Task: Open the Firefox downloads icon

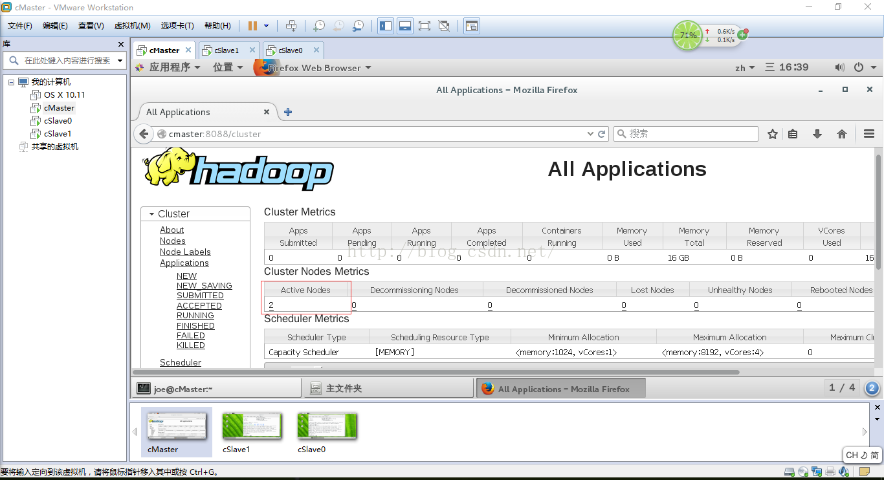Action: point(817,134)
